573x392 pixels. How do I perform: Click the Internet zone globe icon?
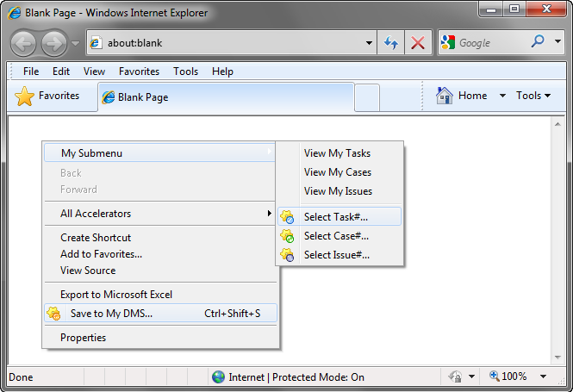click(218, 376)
